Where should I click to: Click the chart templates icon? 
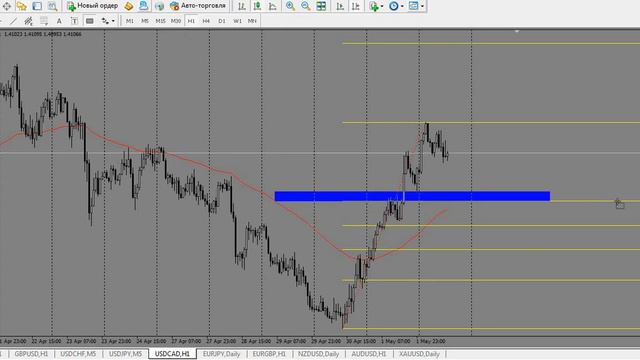click(x=413, y=6)
